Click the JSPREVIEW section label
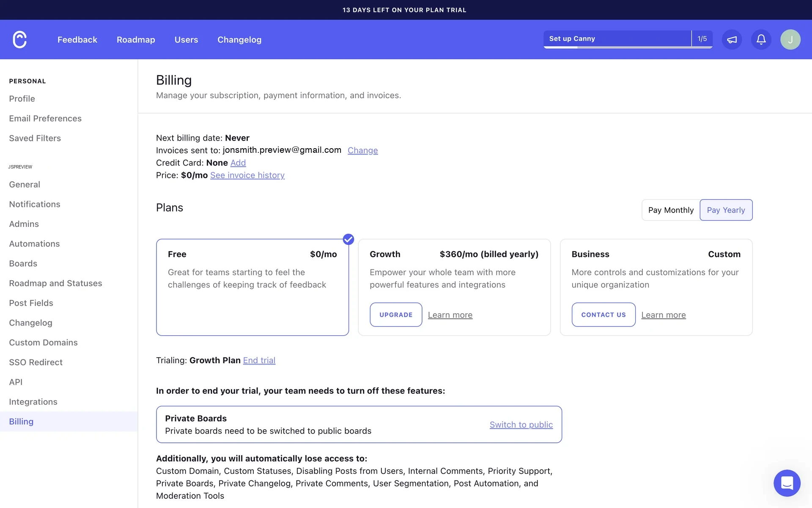Screen dimensions: 812x508 pos(20,167)
